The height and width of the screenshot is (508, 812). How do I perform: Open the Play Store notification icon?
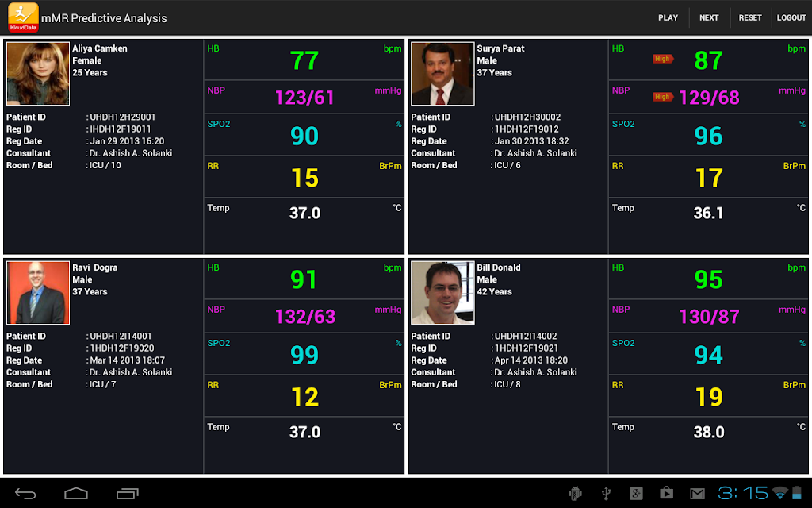point(666,494)
